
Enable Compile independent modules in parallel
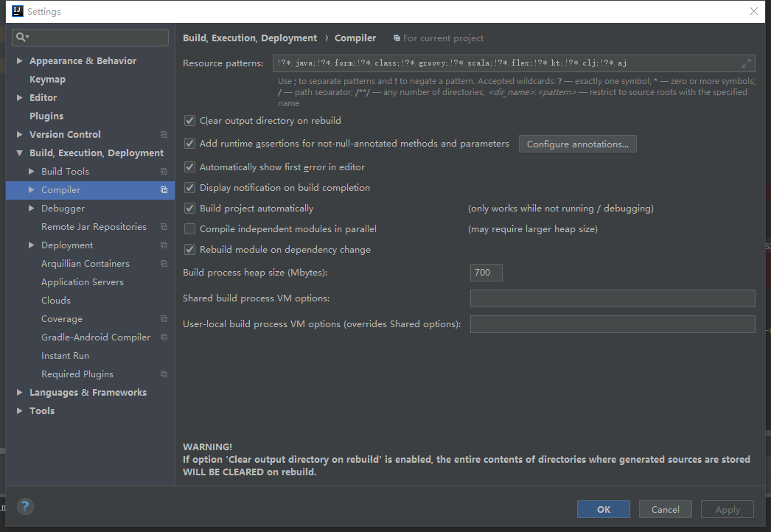point(190,229)
